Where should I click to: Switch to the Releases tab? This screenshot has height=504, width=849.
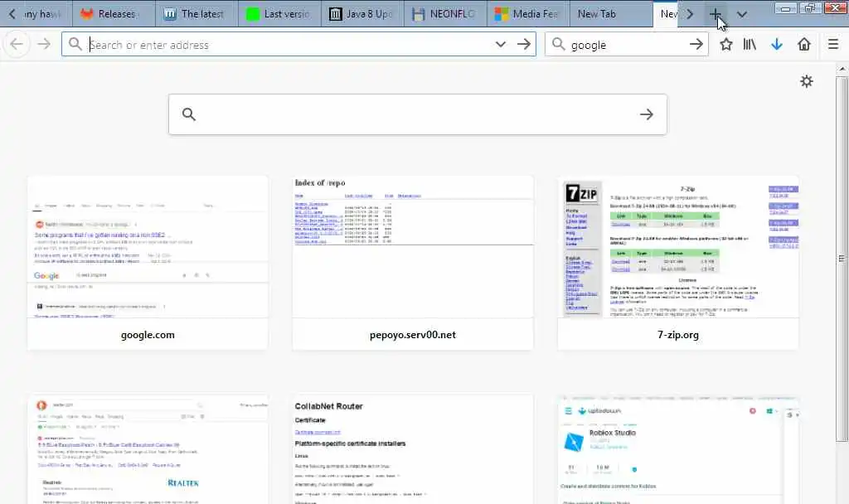[114, 14]
